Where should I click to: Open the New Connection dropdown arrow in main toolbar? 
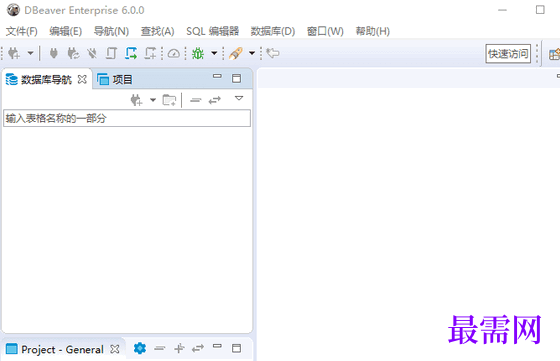[31, 53]
